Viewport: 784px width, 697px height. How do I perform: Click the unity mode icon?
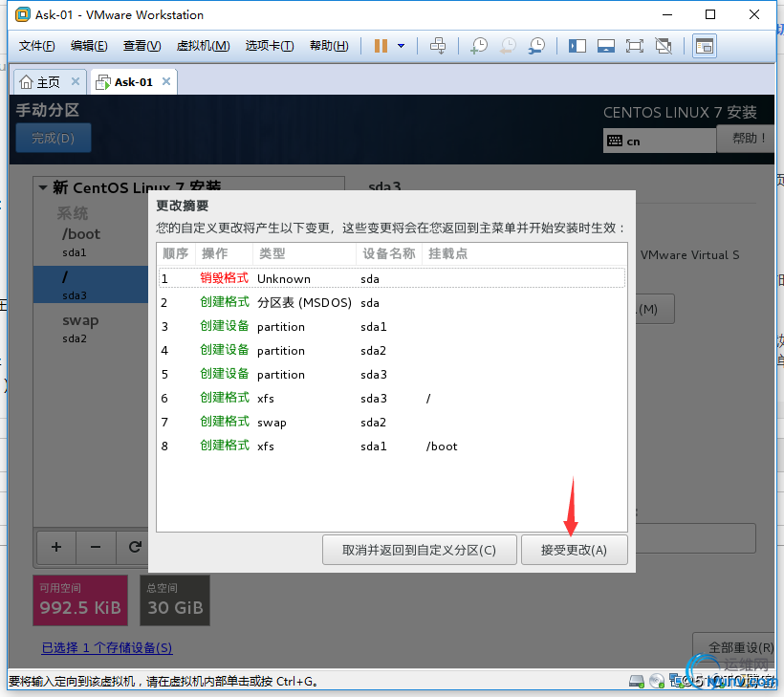(664, 46)
